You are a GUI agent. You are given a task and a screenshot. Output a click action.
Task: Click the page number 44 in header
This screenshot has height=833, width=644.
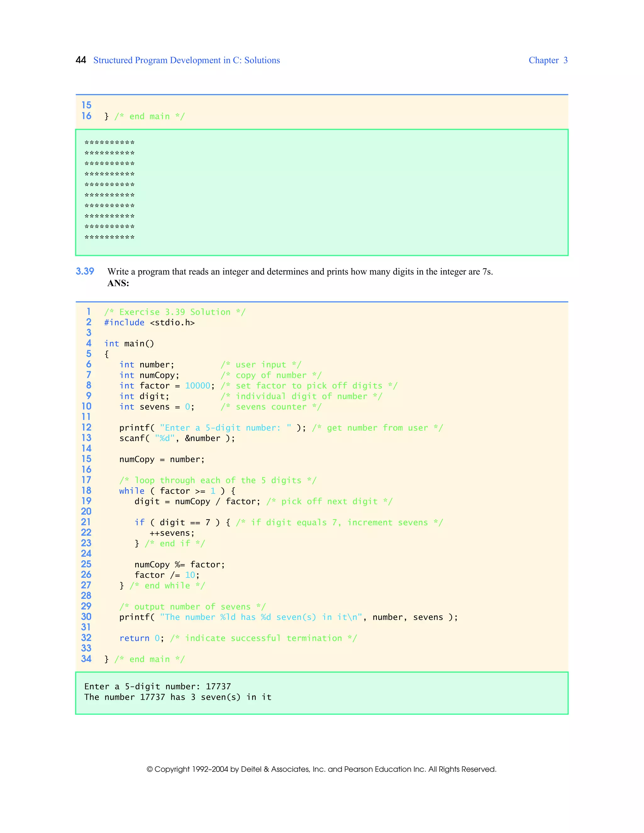point(81,60)
